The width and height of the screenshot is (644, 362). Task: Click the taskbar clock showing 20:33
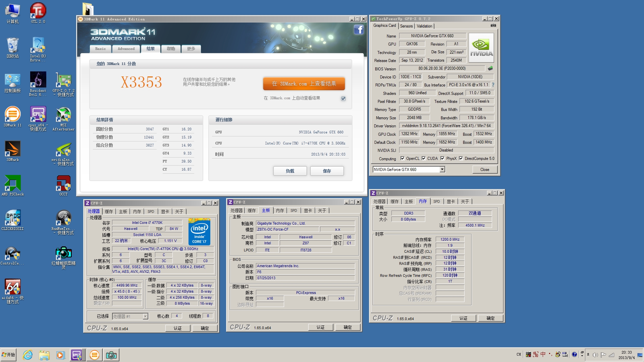pyautogui.click(x=626, y=355)
